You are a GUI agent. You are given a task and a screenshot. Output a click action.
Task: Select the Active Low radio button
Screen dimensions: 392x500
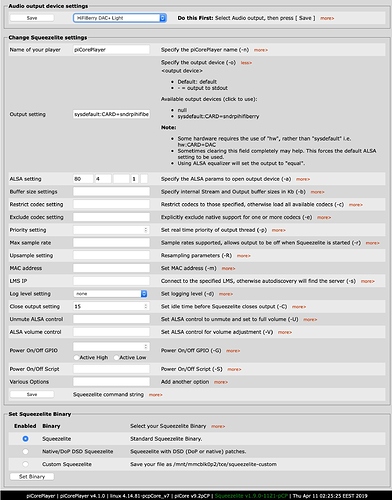click(x=116, y=358)
